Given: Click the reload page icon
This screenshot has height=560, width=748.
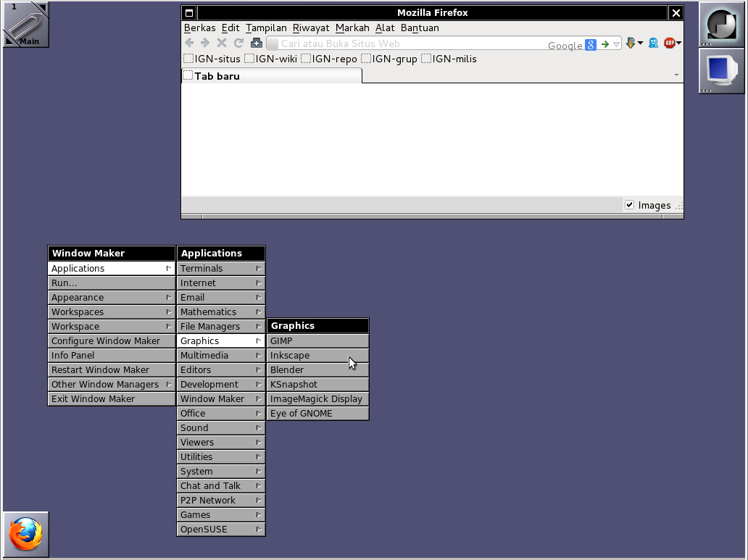Looking at the screenshot, I should (238, 43).
